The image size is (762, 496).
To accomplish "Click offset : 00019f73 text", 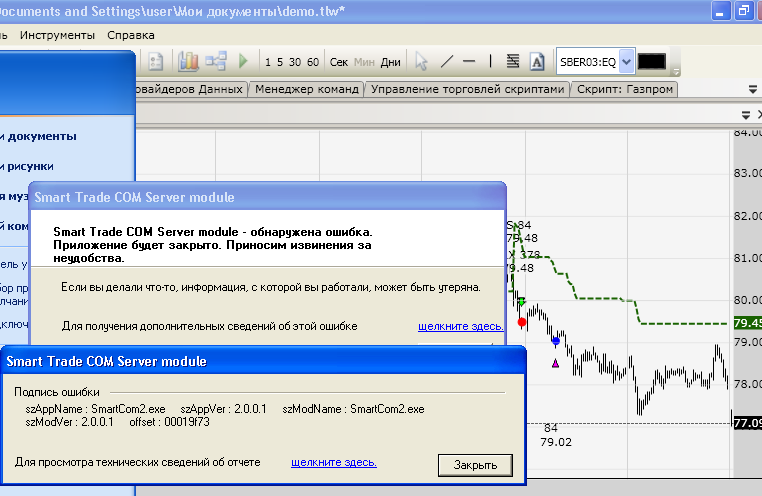I will coord(170,422).
